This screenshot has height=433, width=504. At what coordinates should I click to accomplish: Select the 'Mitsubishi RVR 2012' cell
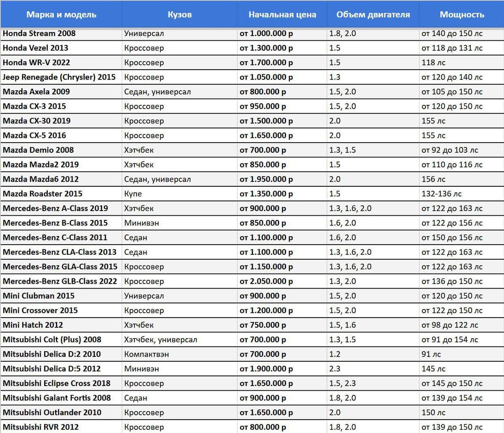pyautogui.click(x=61, y=427)
